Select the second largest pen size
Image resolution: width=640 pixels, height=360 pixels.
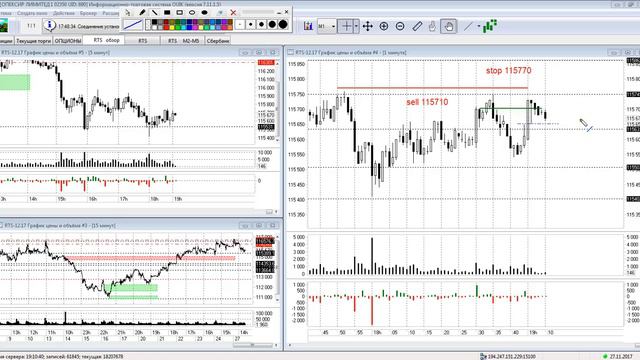point(272,24)
